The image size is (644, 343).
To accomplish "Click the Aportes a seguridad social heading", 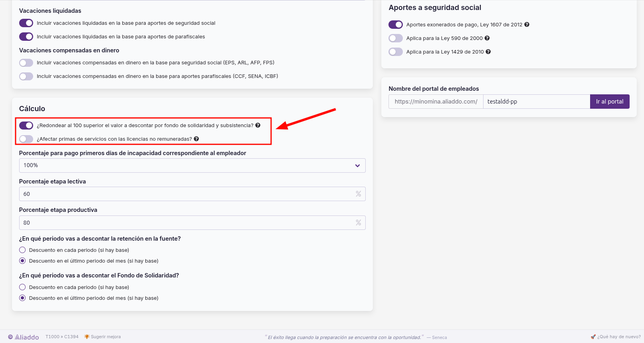I will tap(435, 8).
